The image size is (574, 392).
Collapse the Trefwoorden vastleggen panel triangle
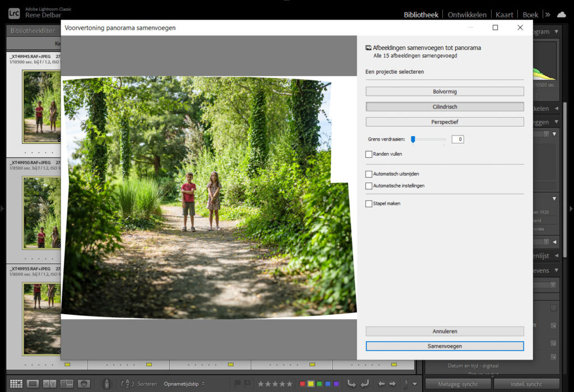(x=557, y=122)
